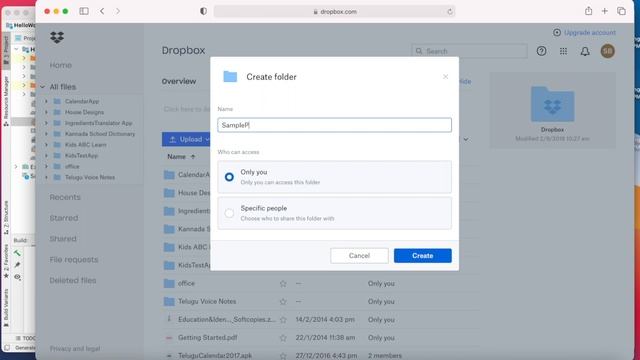
Task: Click the Cancel button
Action: click(359, 256)
